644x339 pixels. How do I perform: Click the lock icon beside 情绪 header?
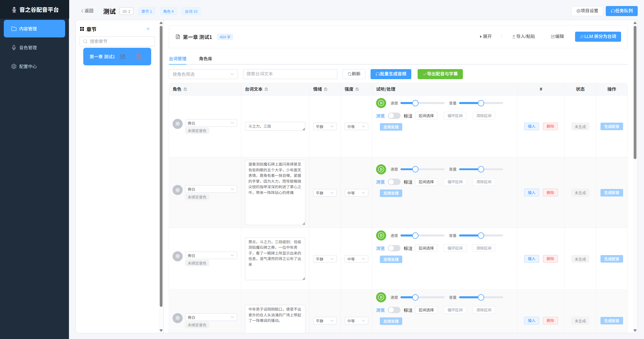pyautogui.click(x=326, y=89)
